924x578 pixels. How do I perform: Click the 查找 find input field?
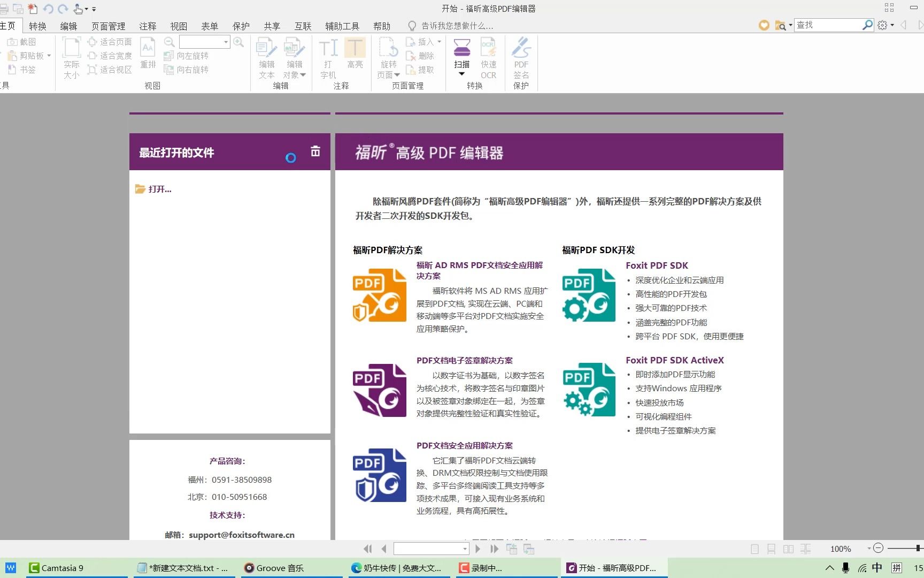click(x=828, y=25)
